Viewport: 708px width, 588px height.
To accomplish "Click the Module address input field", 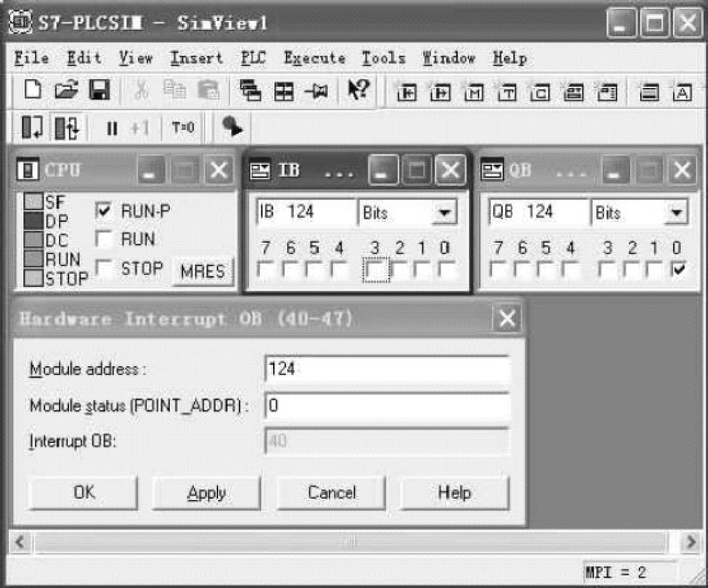I will coord(387,369).
